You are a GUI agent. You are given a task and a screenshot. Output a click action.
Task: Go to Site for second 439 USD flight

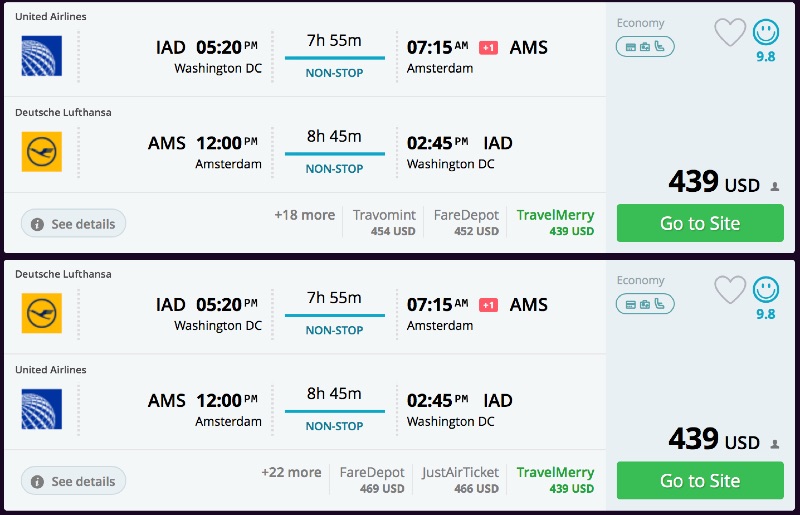point(700,480)
